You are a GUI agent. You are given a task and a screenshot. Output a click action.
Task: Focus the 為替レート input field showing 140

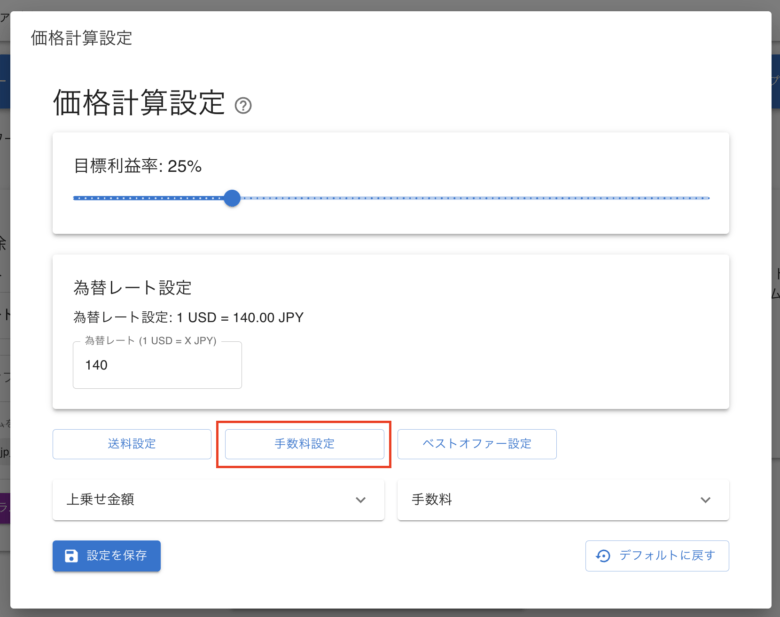pos(157,366)
